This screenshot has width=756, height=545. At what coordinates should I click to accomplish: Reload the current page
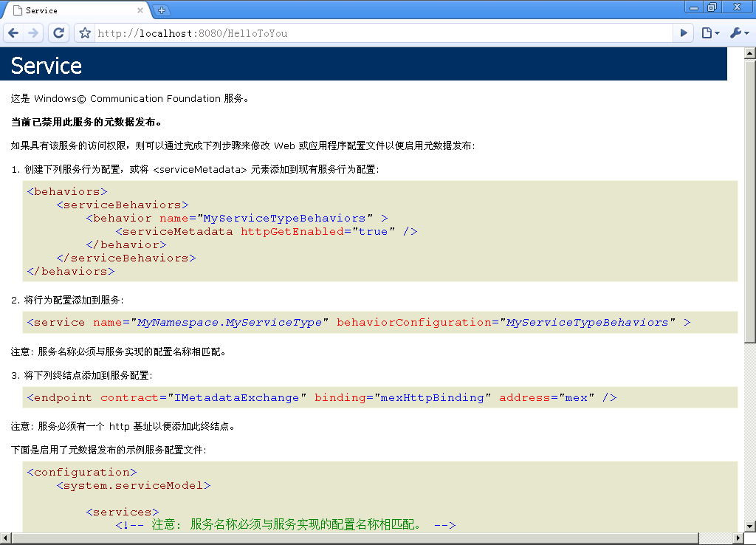click(58, 33)
